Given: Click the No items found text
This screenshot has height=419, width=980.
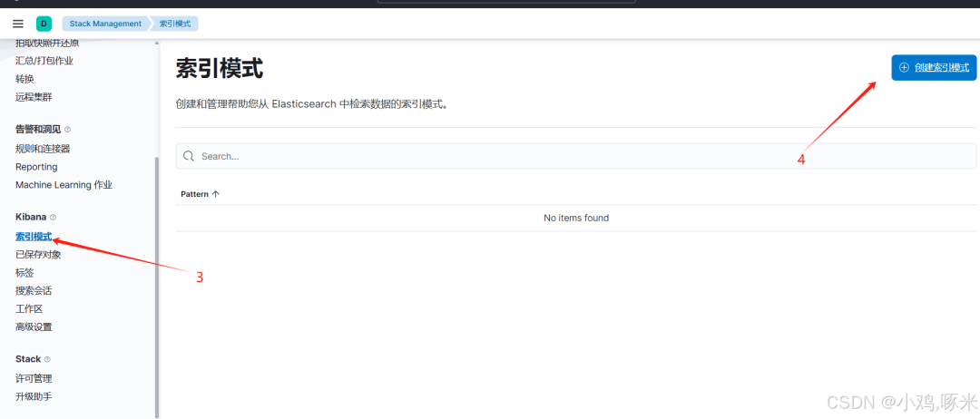Looking at the screenshot, I should click(576, 218).
